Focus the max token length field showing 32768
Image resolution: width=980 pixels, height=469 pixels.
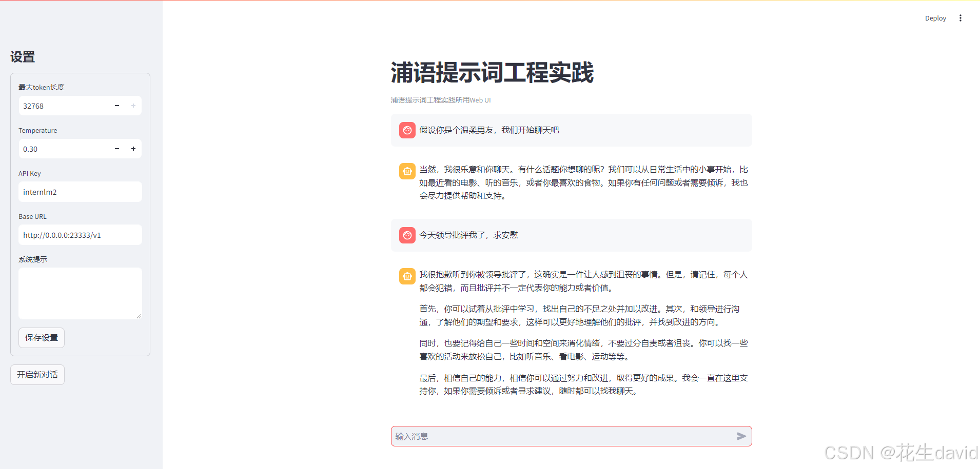coord(64,106)
